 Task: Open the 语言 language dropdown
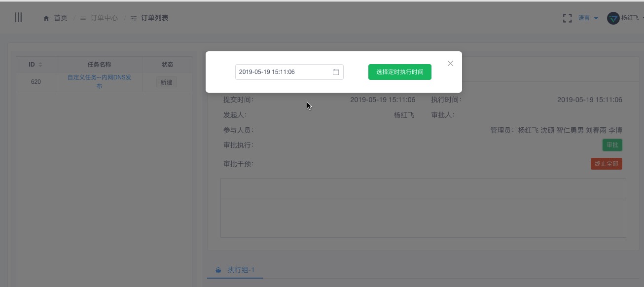pyautogui.click(x=588, y=18)
